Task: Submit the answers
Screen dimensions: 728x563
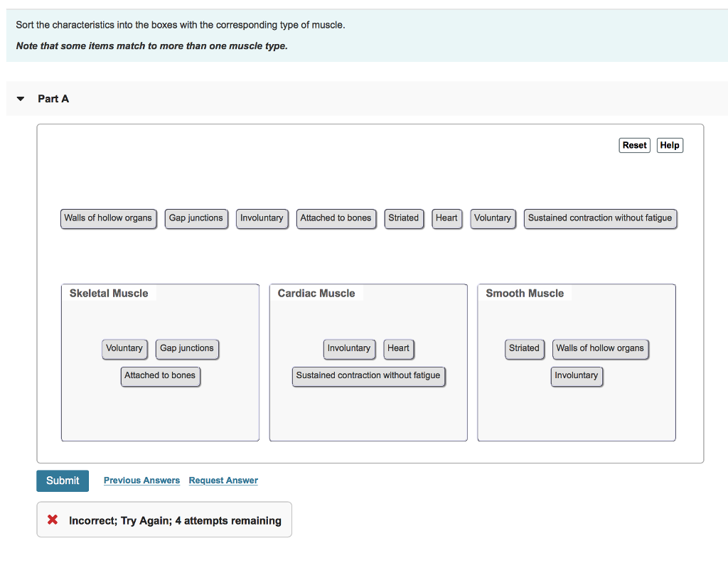Action: click(62, 481)
